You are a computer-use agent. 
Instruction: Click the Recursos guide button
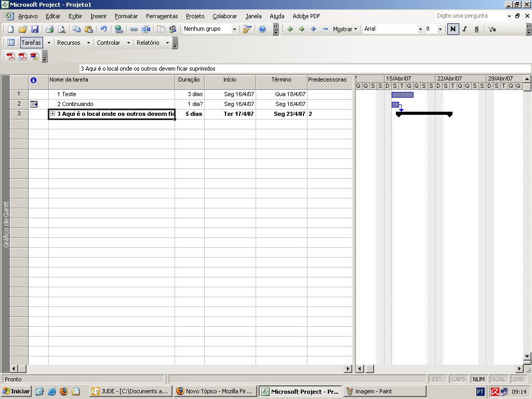pos(69,43)
